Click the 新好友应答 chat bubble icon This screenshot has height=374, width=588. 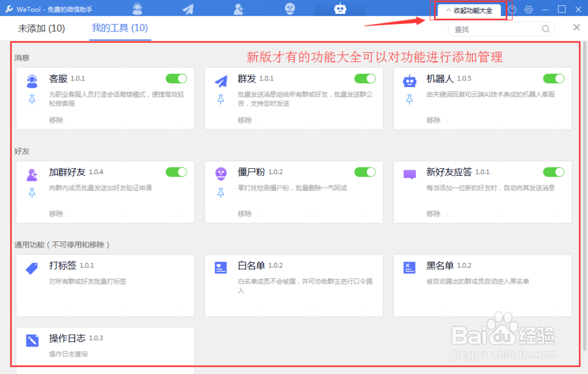[409, 175]
